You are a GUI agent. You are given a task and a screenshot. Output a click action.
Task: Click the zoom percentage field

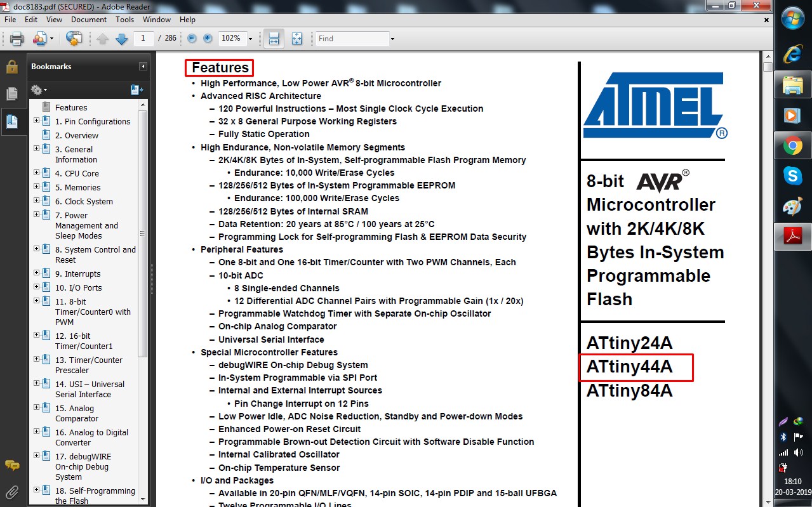[232, 39]
